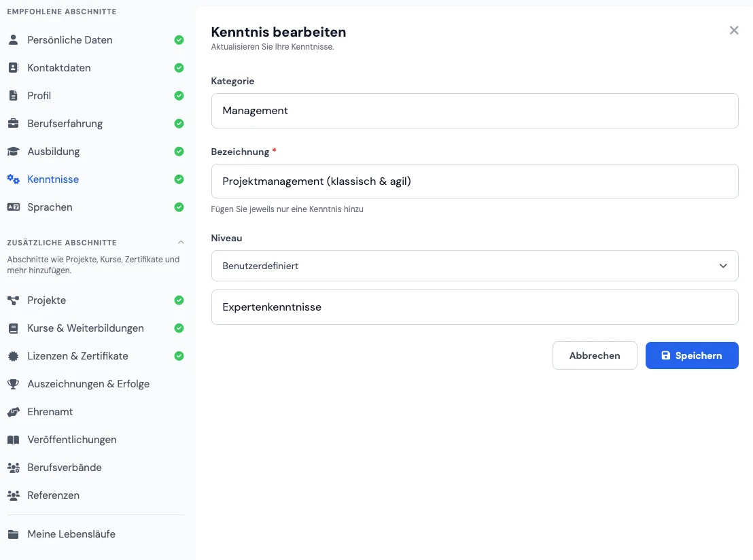Open the Profil section
The image size is (753, 560).
tap(96, 96)
